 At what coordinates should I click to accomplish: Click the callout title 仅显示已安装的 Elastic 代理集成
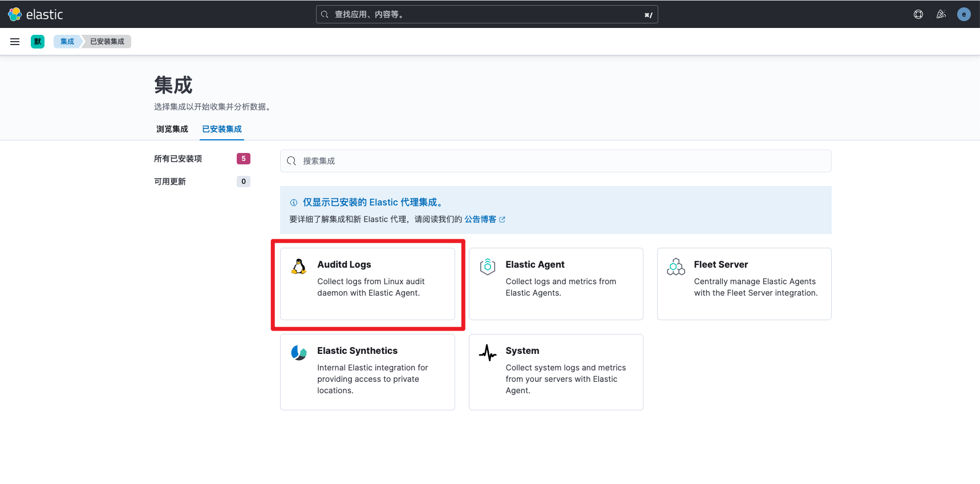373,203
